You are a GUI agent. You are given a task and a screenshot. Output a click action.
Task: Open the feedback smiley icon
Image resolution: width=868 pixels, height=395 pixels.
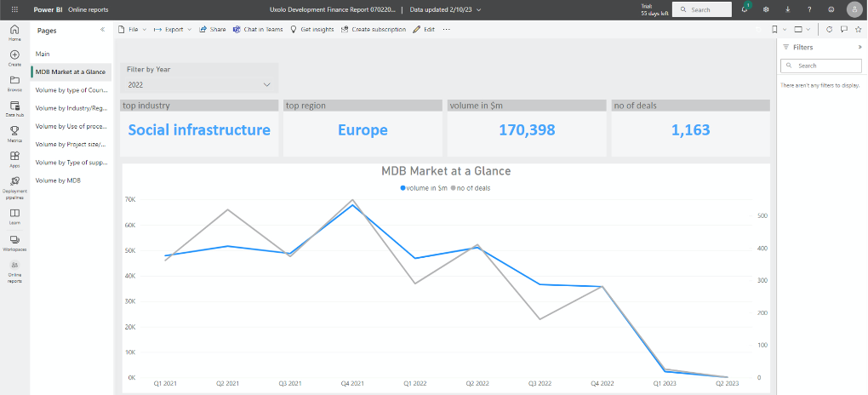click(831, 10)
